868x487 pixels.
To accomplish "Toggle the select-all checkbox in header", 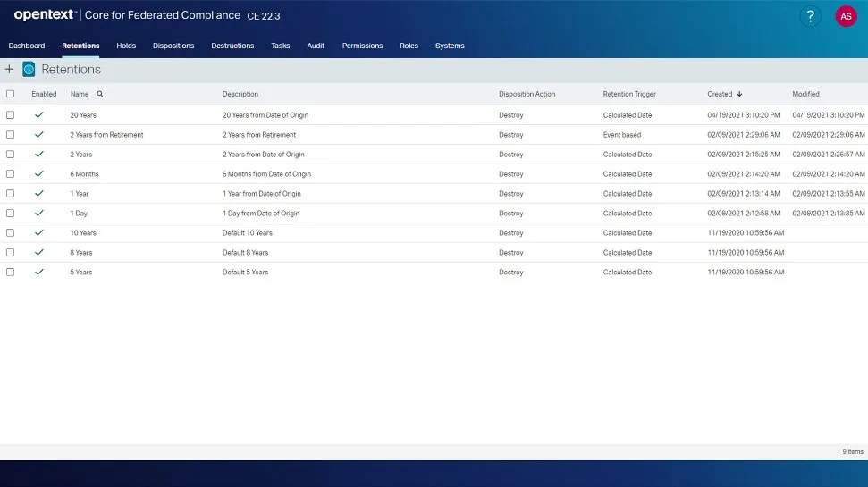I will (11, 94).
